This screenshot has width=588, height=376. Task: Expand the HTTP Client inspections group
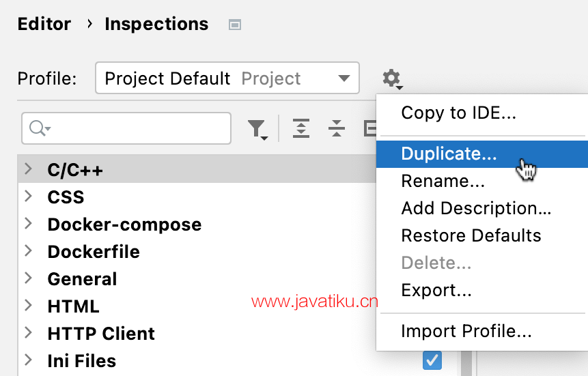click(29, 332)
